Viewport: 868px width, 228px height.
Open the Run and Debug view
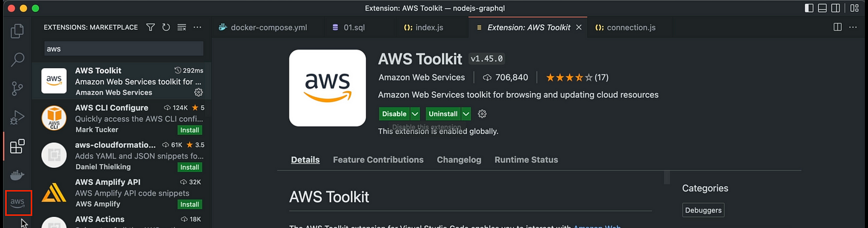tap(18, 117)
